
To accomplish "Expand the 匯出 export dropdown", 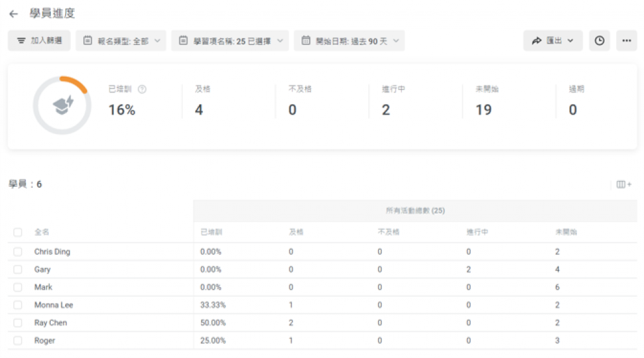I will (553, 41).
